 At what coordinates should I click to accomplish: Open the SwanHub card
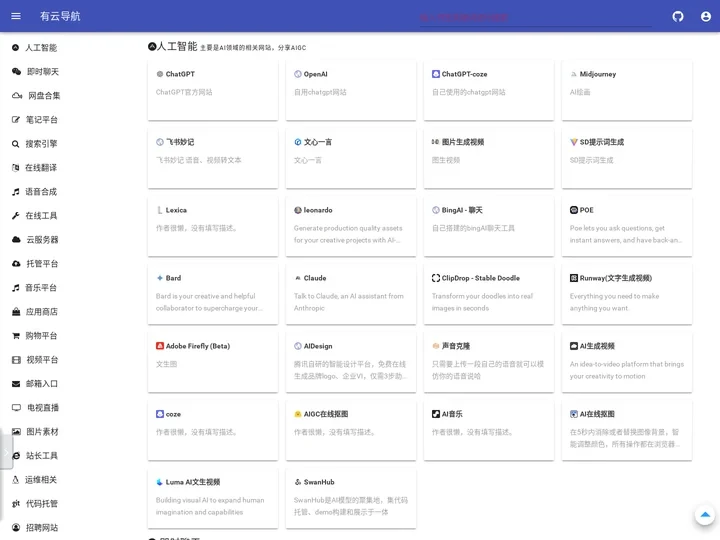pyautogui.click(x=351, y=498)
